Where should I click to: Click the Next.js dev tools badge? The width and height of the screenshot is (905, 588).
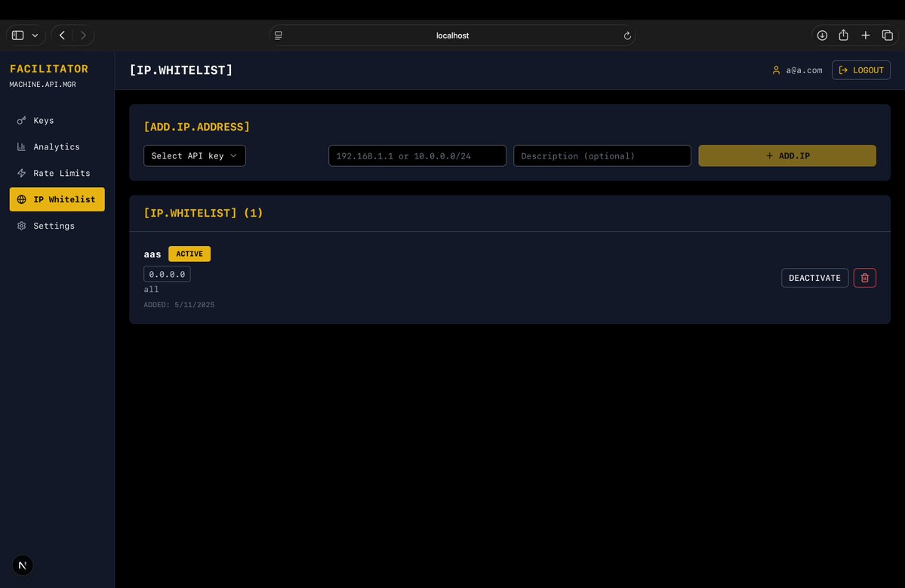click(x=23, y=565)
